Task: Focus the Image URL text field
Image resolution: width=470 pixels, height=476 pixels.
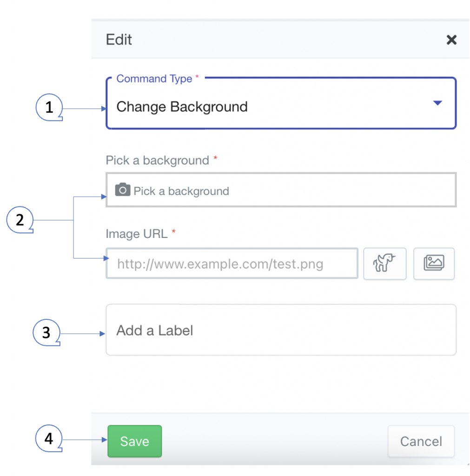Action: pos(232,264)
